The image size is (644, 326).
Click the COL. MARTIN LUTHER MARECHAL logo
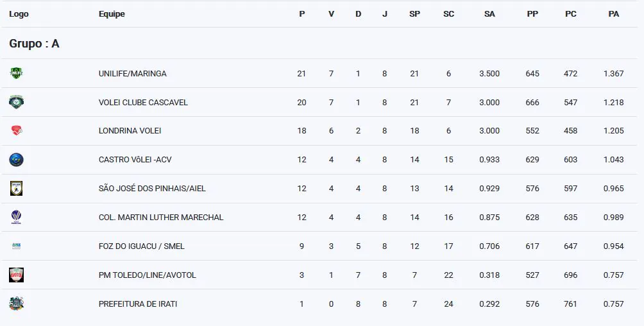(x=16, y=218)
